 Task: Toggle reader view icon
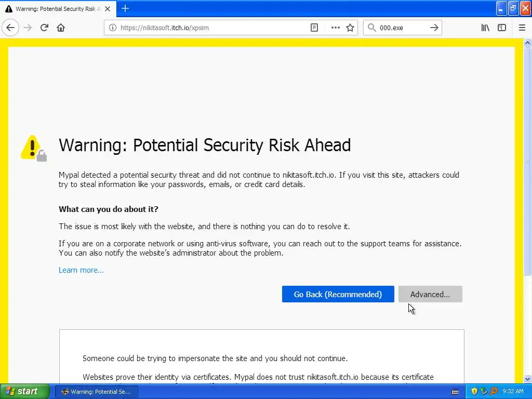click(314, 28)
